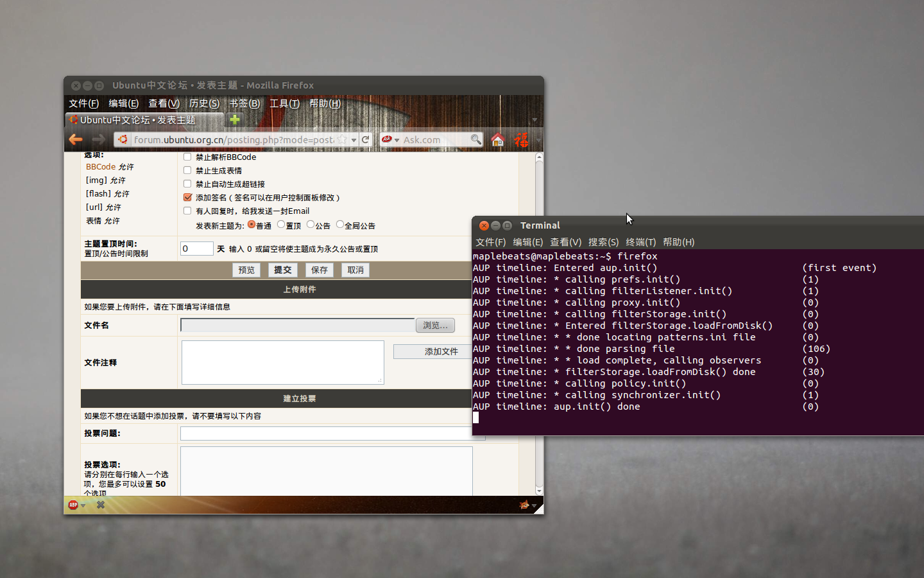
Task: Click the Firefox address bar URL
Action: tap(234, 139)
